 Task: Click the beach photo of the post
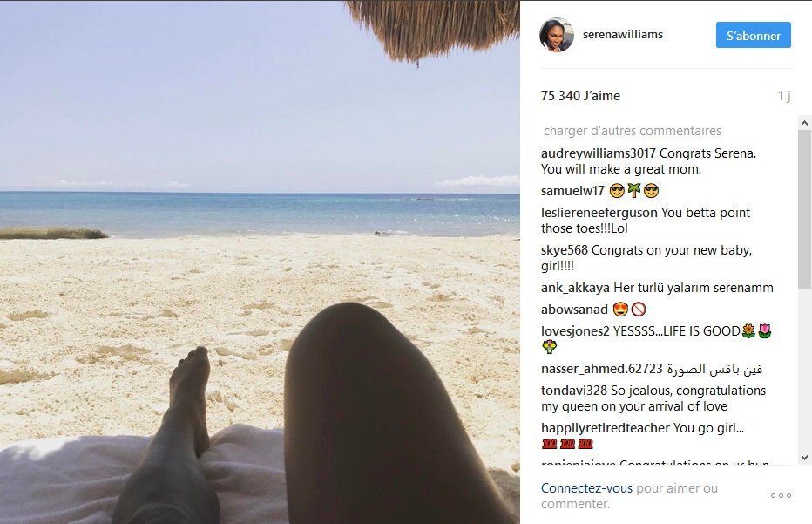260,262
